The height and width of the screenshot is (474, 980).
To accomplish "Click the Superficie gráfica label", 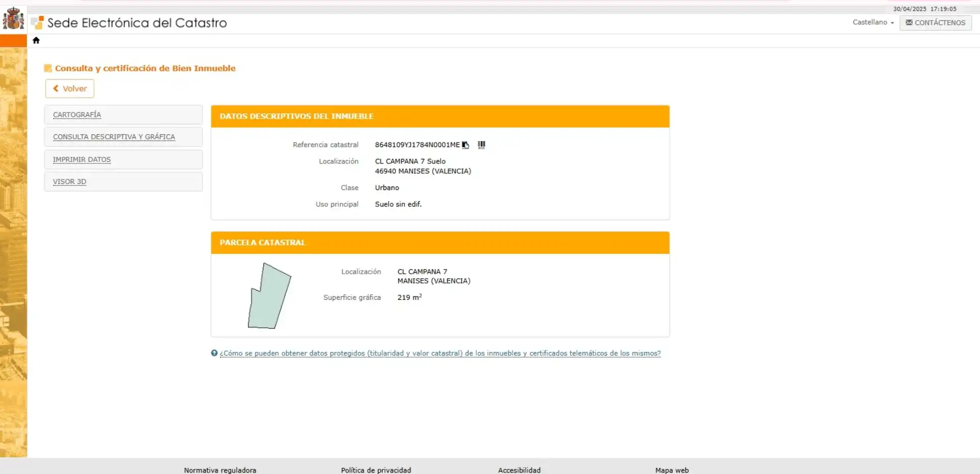I will (352, 297).
